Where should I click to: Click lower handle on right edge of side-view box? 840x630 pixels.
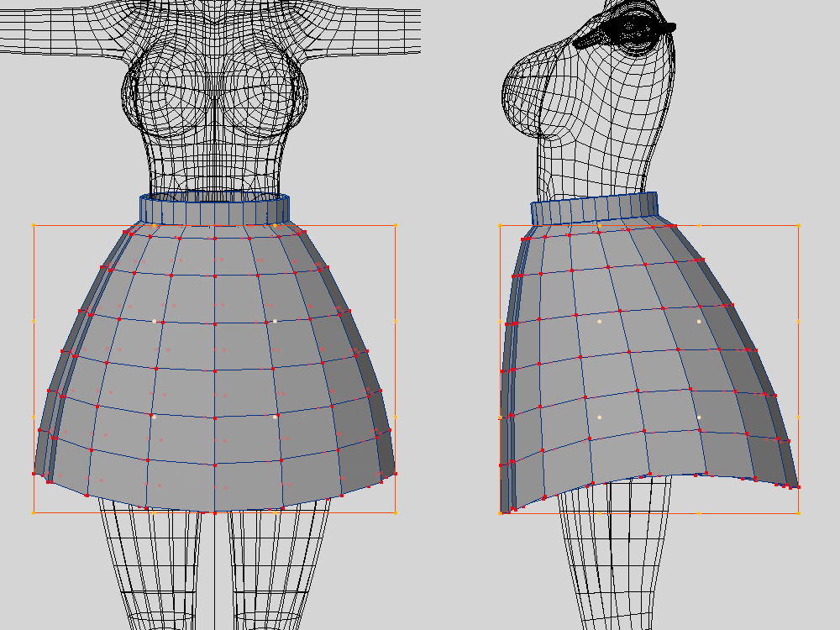click(x=798, y=417)
